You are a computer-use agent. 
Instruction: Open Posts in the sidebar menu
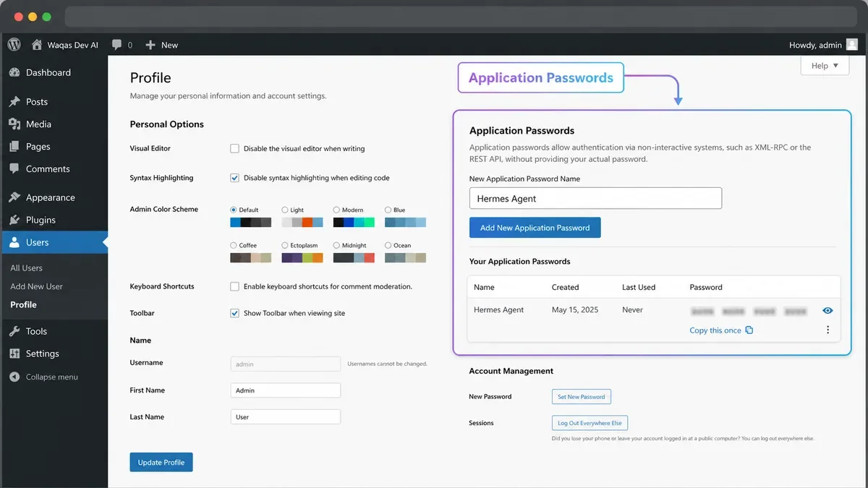[x=54, y=102]
